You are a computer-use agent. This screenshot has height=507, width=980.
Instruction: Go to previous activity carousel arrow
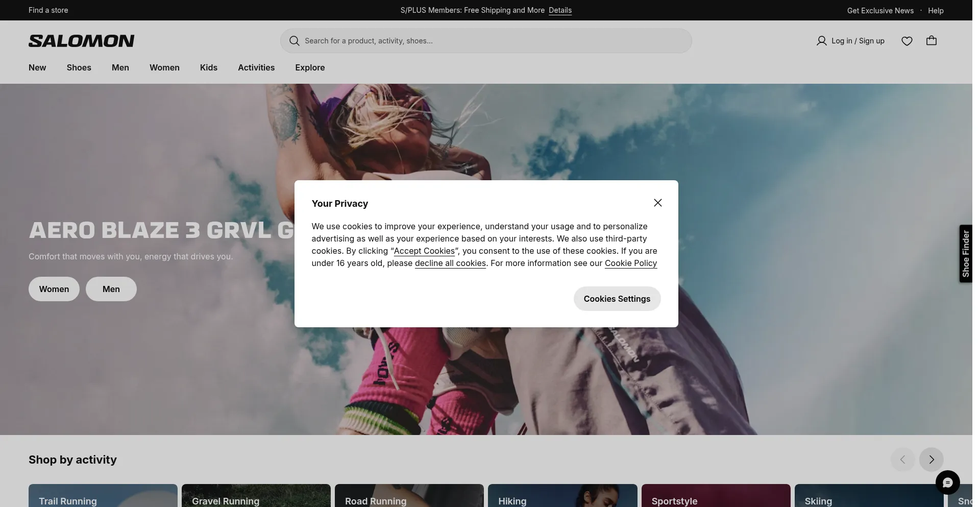click(x=902, y=460)
